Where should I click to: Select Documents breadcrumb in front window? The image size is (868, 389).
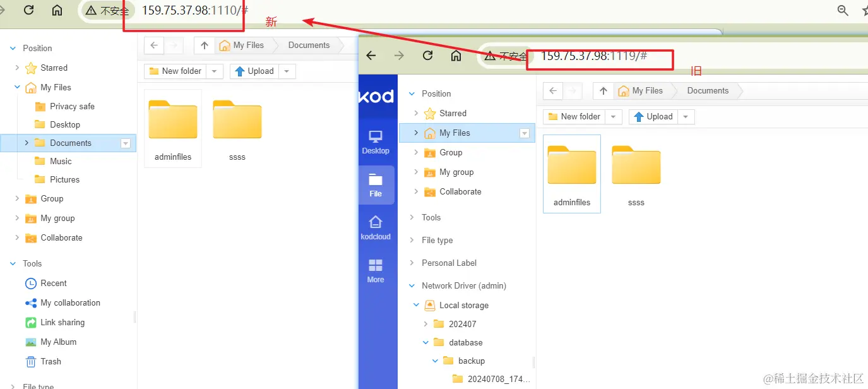708,91
